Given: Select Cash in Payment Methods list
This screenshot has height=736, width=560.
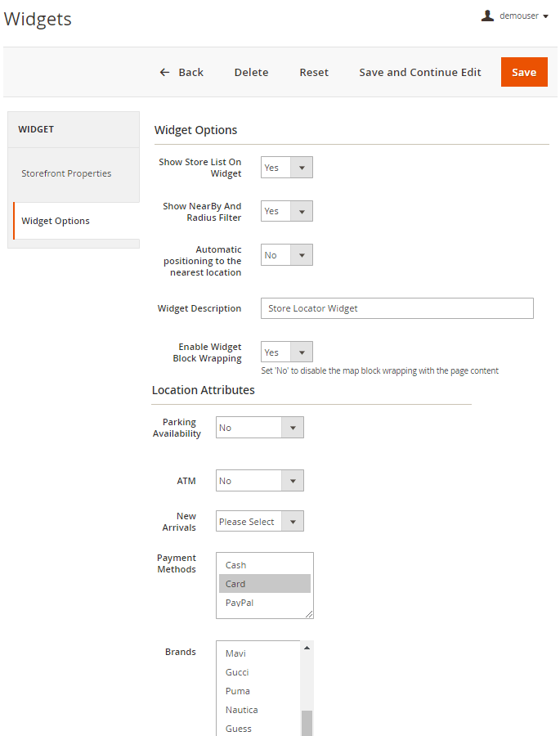Looking at the screenshot, I should [x=236, y=565].
